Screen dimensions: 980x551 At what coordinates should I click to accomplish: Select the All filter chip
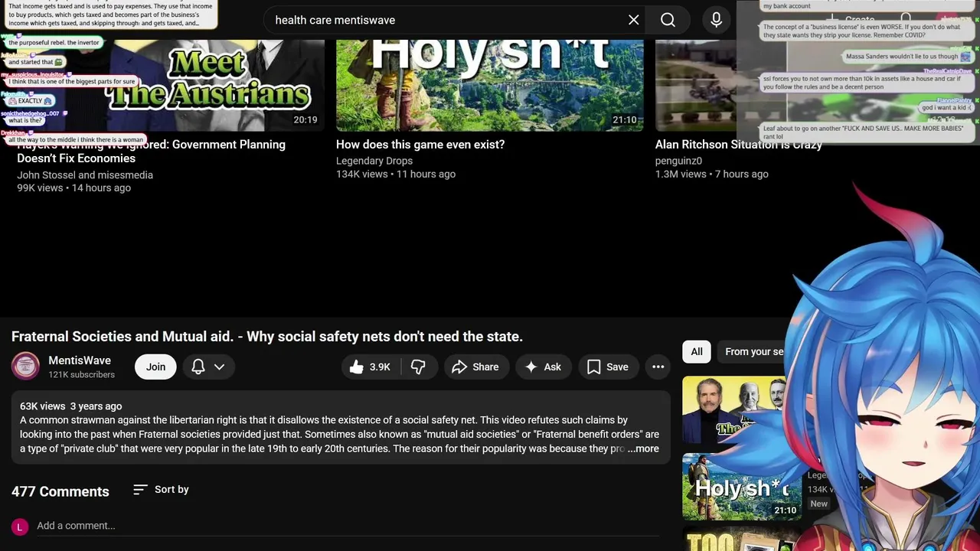pyautogui.click(x=697, y=352)
